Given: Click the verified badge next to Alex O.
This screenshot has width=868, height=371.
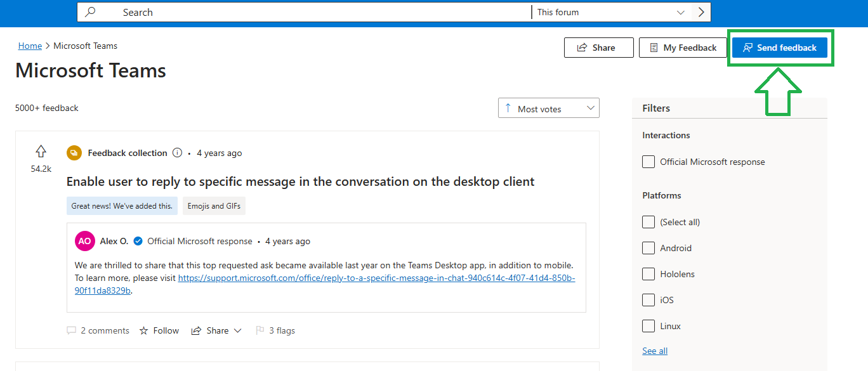Looking at the screenshot, I should (x=138, y=241).
